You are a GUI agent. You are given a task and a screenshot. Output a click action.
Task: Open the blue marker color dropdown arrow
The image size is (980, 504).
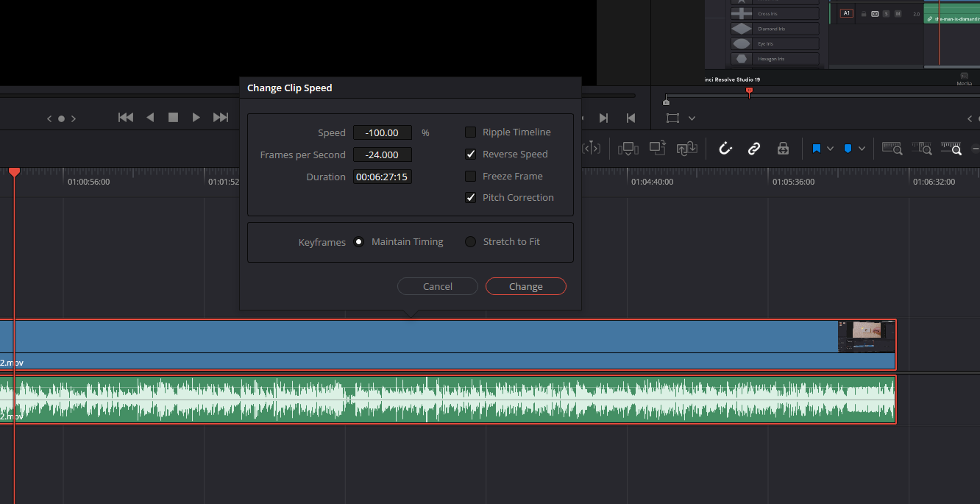point(862,149)
